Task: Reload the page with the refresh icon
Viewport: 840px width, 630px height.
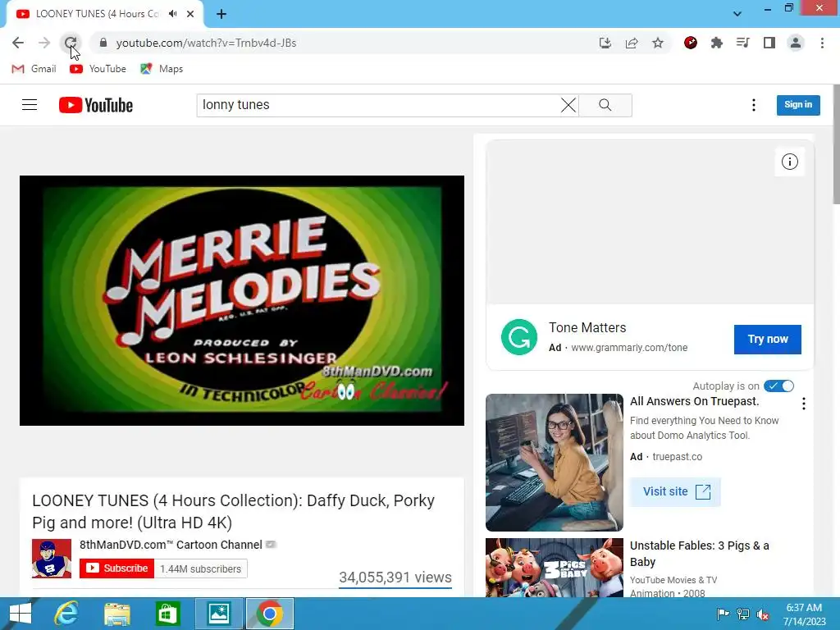Action: (x=71, y=43)
